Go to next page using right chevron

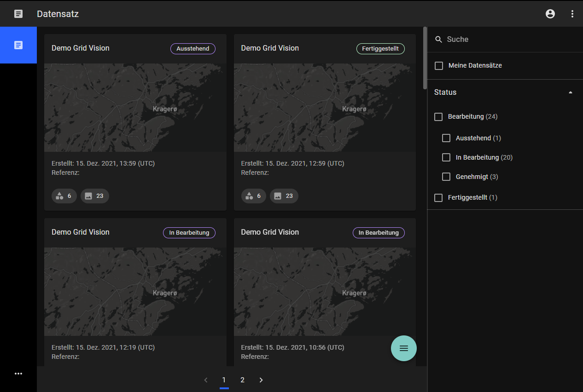coord(261,380)
